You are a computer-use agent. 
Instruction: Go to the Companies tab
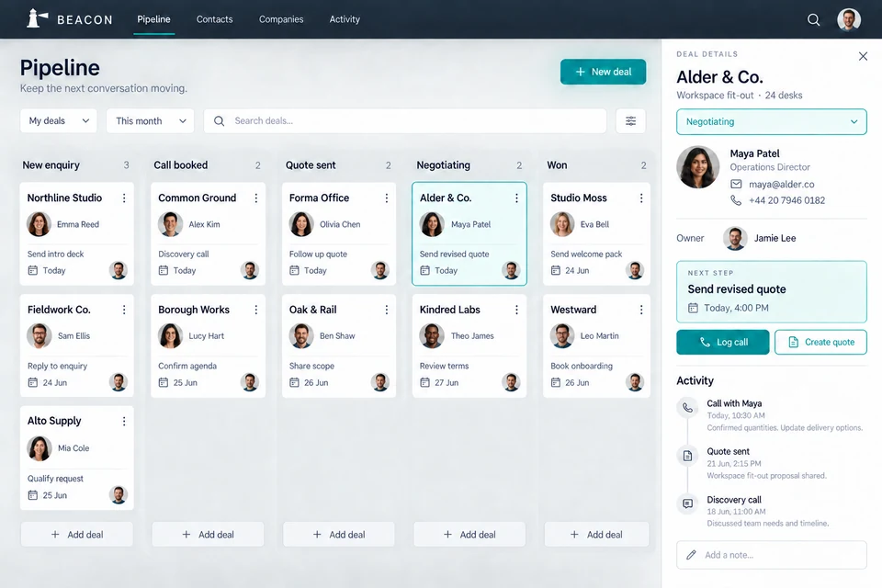(x=281, y=19)
